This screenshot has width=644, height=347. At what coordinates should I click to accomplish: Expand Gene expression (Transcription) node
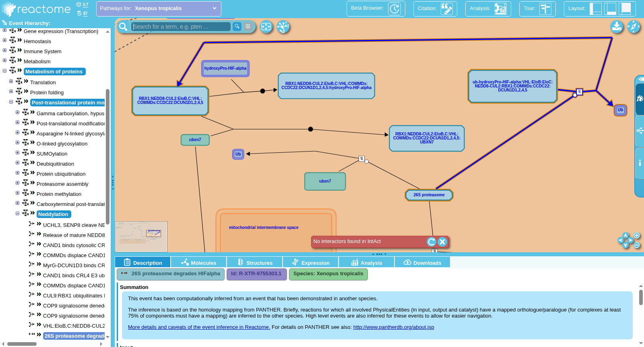click(x=4, y=30)
